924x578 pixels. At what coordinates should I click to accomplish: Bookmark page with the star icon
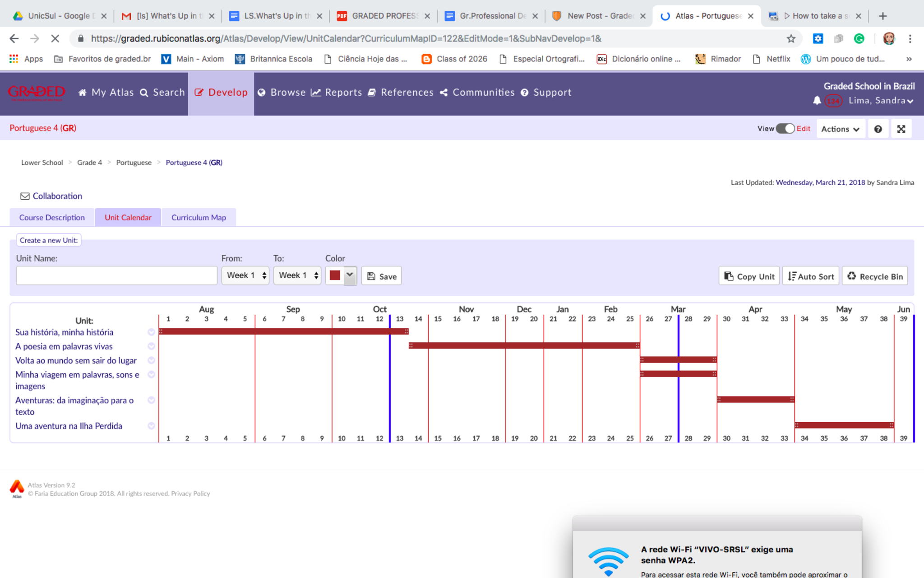tap(790, 39)
